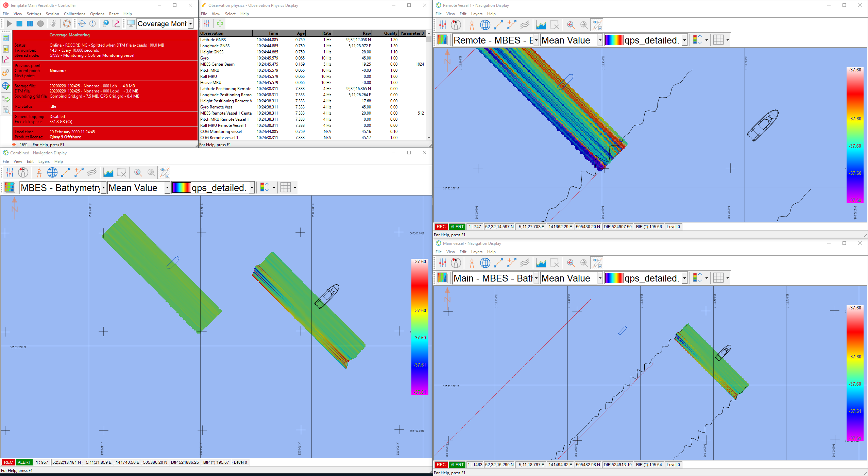Open Layers menu in Main vessel display
Image resolution: width=868 pixels, height=476 pixels.
pyautogui.click(x=476, y=252)
